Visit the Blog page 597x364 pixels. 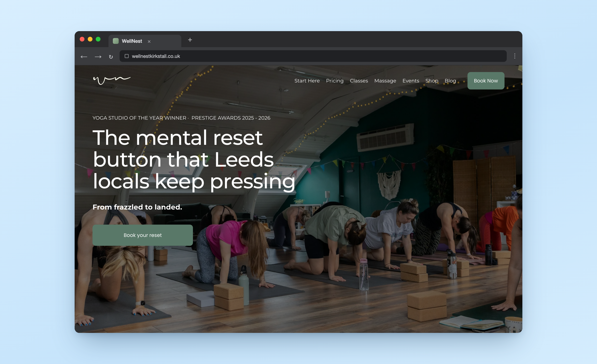[x=450, y=81]
